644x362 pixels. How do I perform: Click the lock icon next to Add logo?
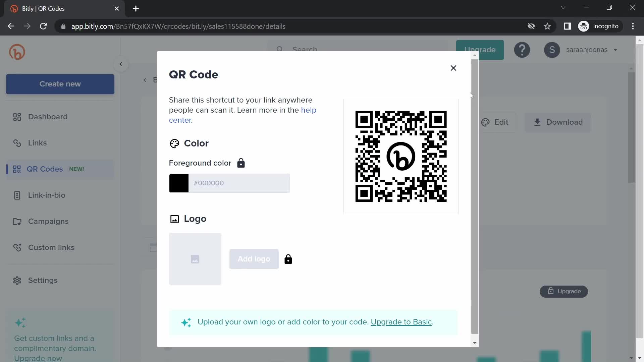(x=288, y=258)
